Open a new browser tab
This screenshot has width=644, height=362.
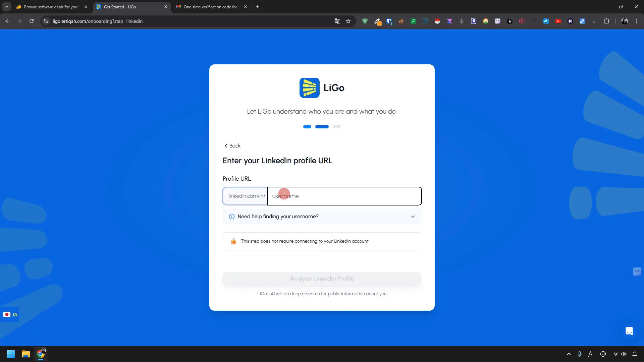point(258,7)
